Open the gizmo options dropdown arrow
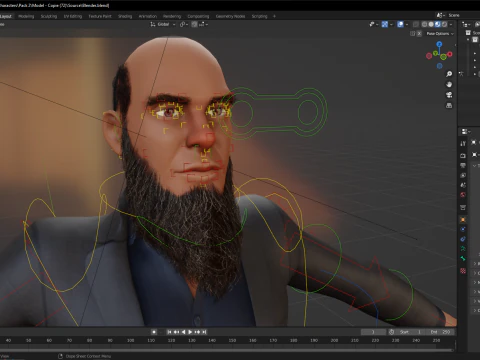Screen dimensions: 480x360 click(391, 24)
